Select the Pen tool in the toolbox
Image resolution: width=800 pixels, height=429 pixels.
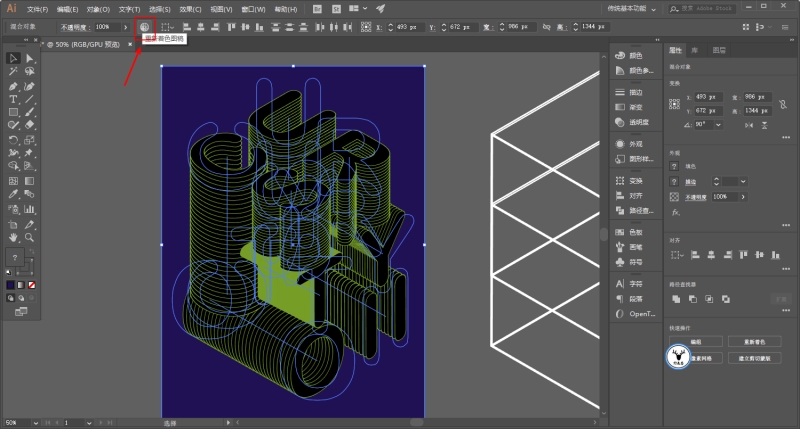click(14, 86)
